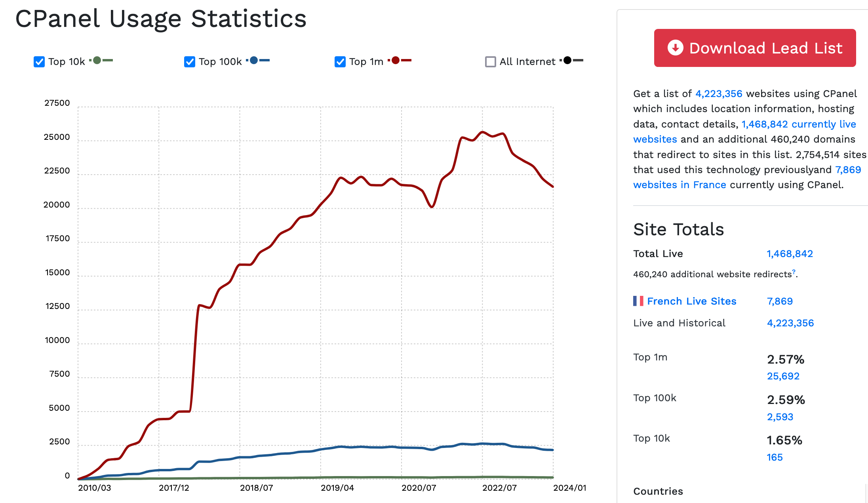This screenshot has height=503, width=868.
Task: Click the download icon on Download Lead List button
Action: coord(676,48)
